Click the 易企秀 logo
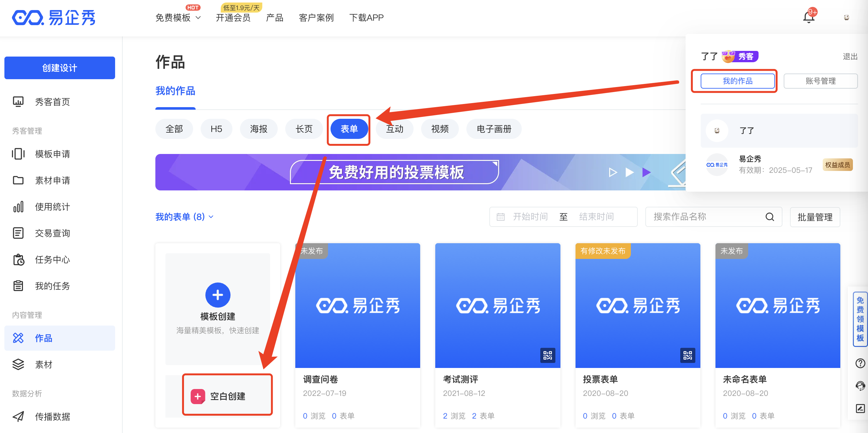Image resolution: width=868 pixels, height=433 pixels. coord(54,18)
